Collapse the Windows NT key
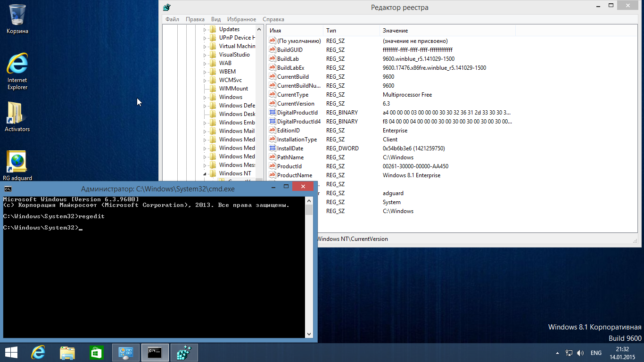This screenshot has height=362, width=644. pyautogui.click(x=205, y=174)
